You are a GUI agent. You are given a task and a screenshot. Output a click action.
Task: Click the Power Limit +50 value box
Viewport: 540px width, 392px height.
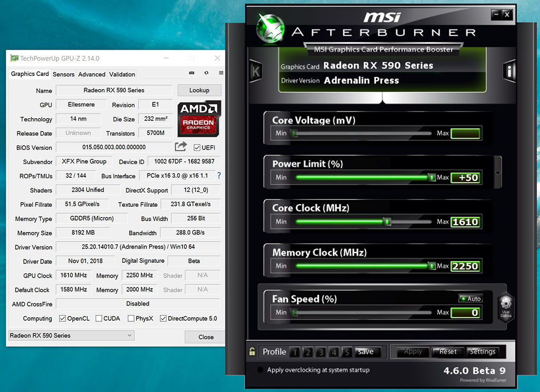click(x=465, y=177)
